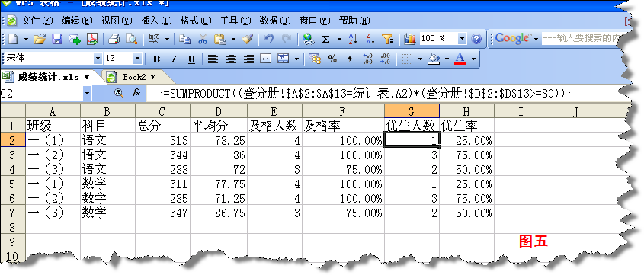Click the Undo arrow icon

268,39
